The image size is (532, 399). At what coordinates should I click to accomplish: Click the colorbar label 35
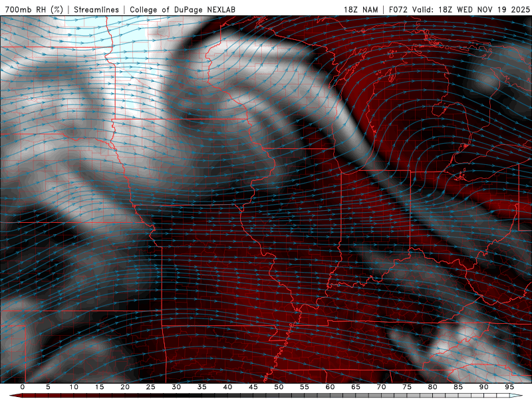tap(202, 387)
